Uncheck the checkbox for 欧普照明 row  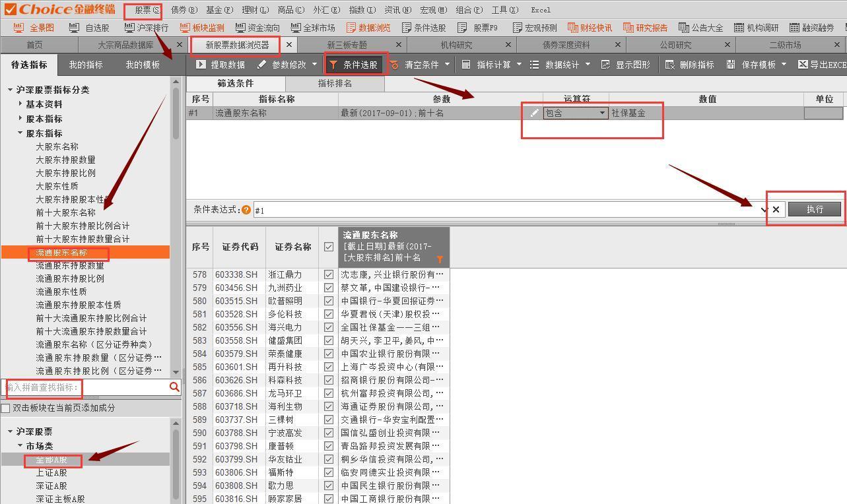pos(329,301)
